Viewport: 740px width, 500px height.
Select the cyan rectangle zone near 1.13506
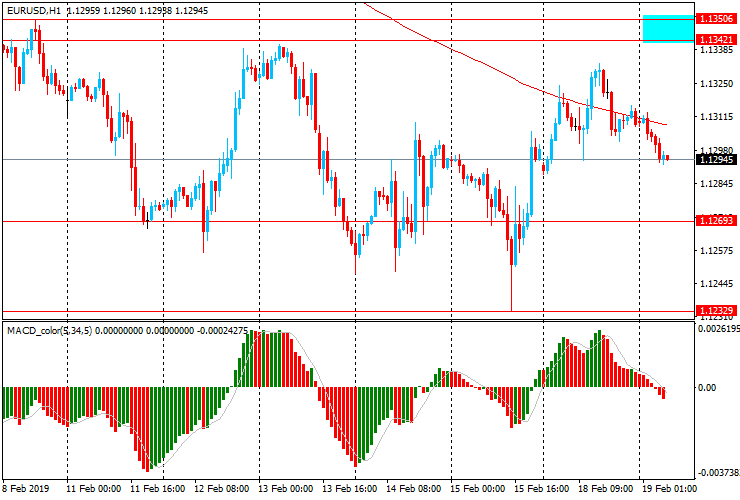pos(668,29)
